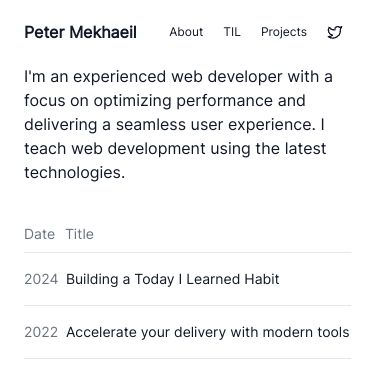Screen dimensions: 375x375
Task: Click the Peter Mekhaeil site title
Action: [x=80, y=32]
